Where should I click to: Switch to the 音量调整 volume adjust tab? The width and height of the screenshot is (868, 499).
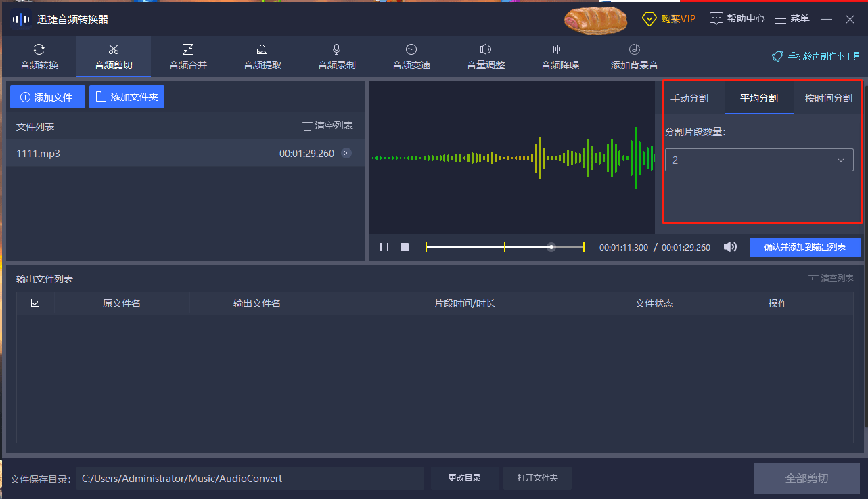[x=486, y=57]
